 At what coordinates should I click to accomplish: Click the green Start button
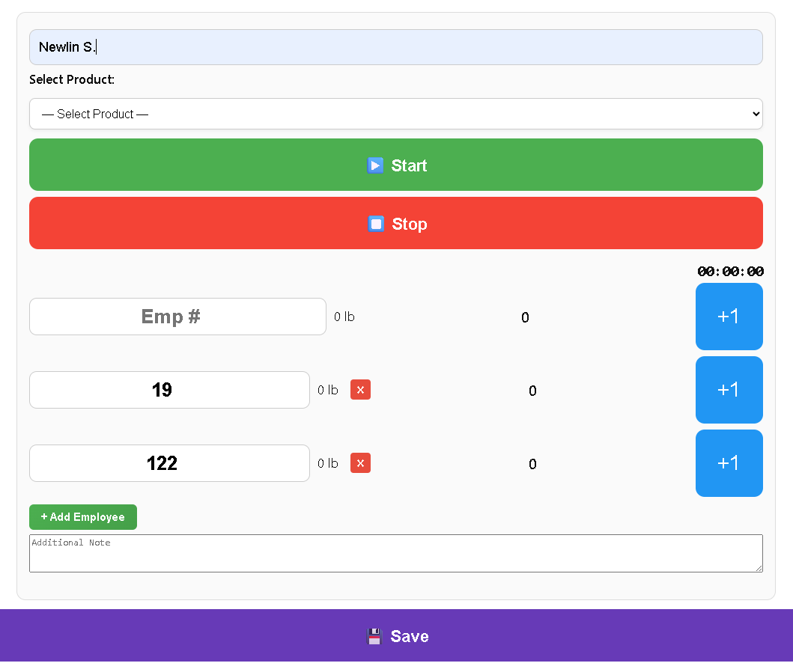[x=395, y=165]
